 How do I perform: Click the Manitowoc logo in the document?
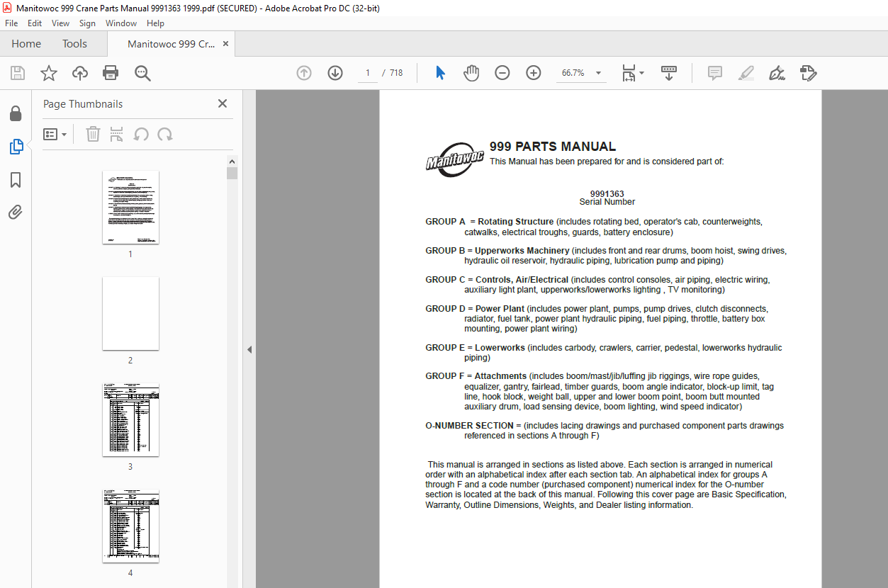(x=455, y=160)
